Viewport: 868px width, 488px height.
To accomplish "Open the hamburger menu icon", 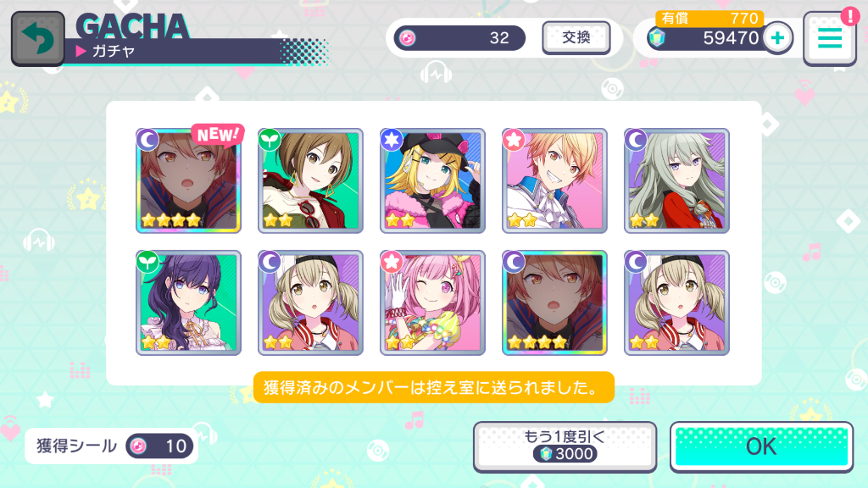I will pos(830,39).
